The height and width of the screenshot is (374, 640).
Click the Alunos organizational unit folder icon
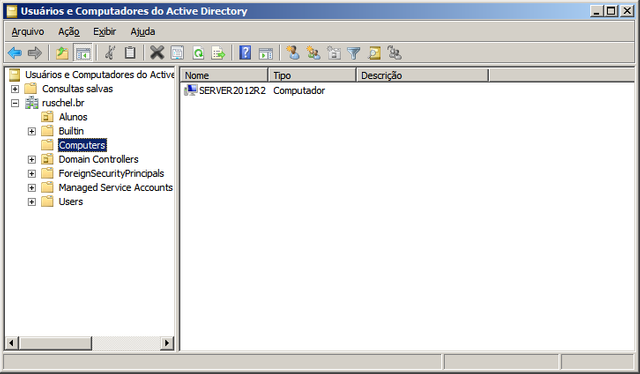point(47,117)
